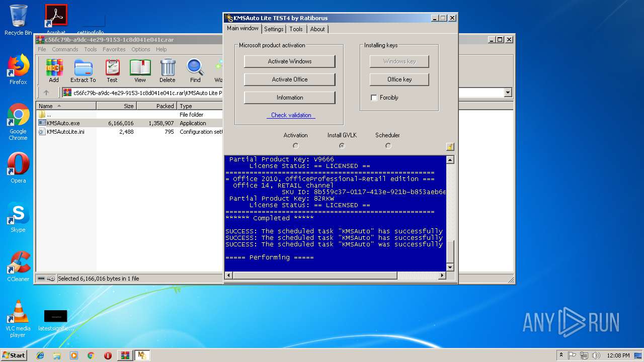Click the clock showing 12:08 PM
Viewport: 644px width, 362px height.
(x=618, y=355)
